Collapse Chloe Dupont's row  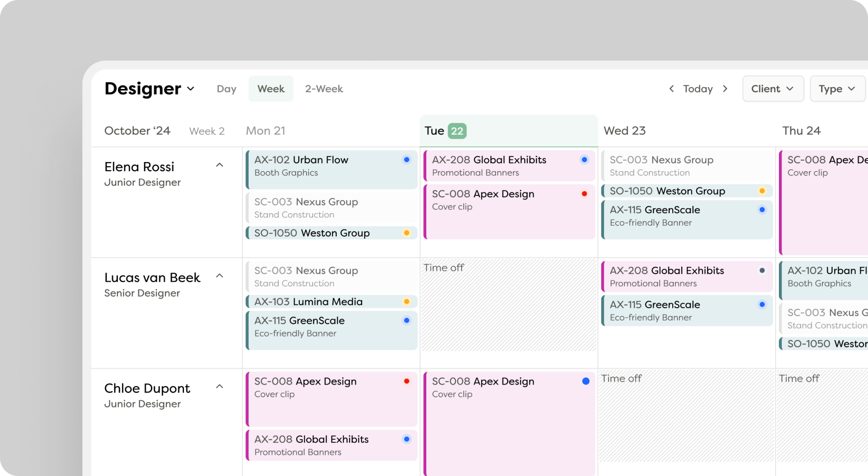[220, 387]
